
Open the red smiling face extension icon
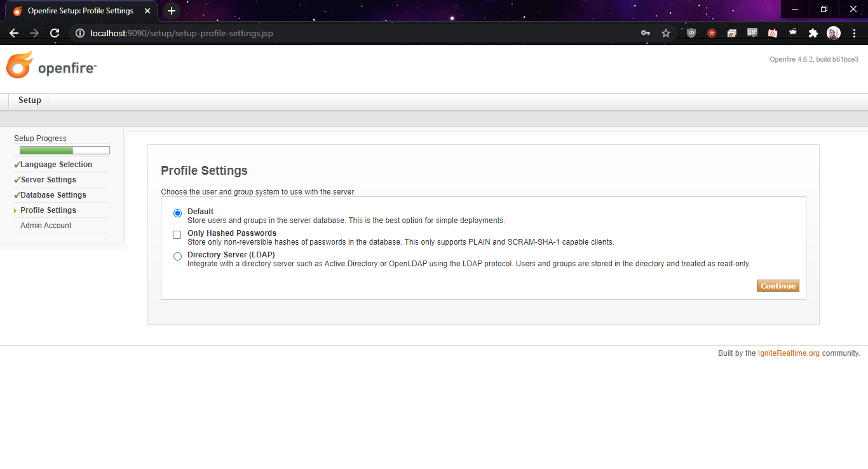click(773, 33)
